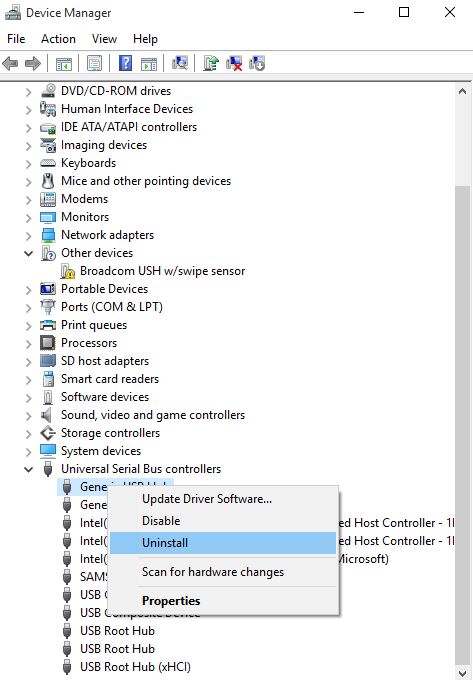Click the Back arrow toolbar icon
The height and width of the screenshot is (680, 473).
click(10, 64)
